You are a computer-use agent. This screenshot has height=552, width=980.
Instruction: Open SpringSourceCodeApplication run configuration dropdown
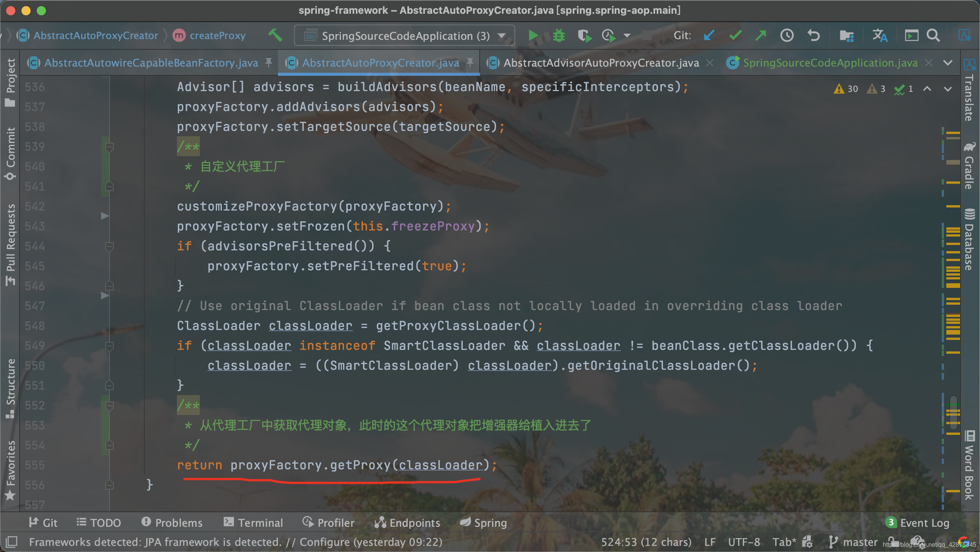pyautogui.click(x=404, y=36)
